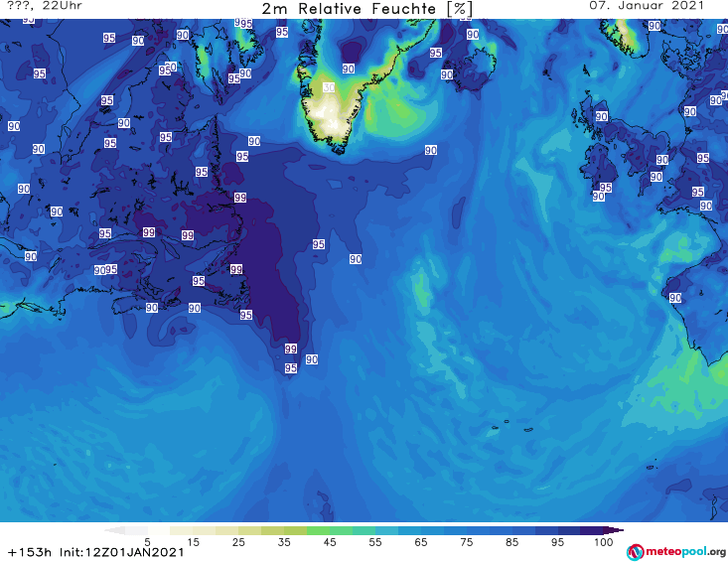728x562 pixels.
Task: Select the '+153h Init:12Z01JAN2021' forecast label
Action: click(x=96, y=552)
